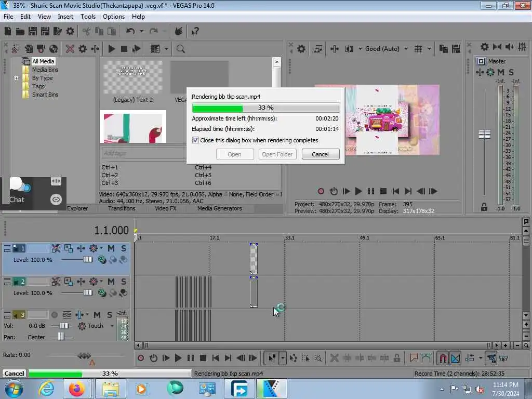The width and height of the screenshot is (532, 399).
Task: Open Firefox from the Windows taskbar
Action: (77, 389)
